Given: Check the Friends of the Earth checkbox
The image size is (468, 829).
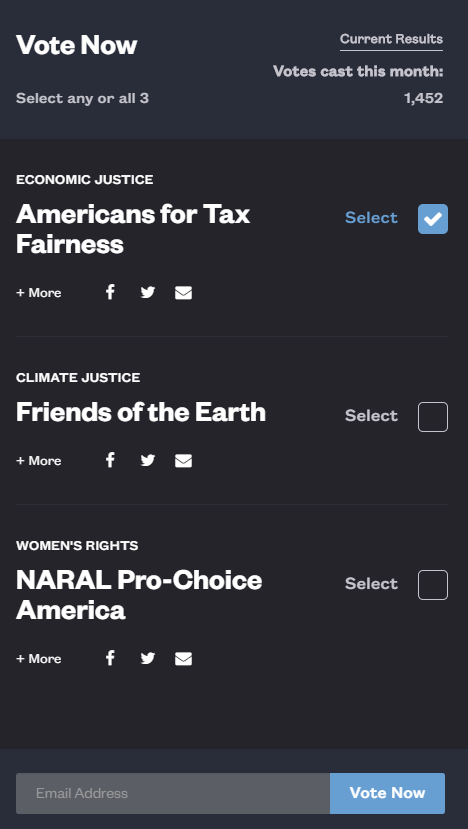Looking at the screenshot, I should coord(433,417).
